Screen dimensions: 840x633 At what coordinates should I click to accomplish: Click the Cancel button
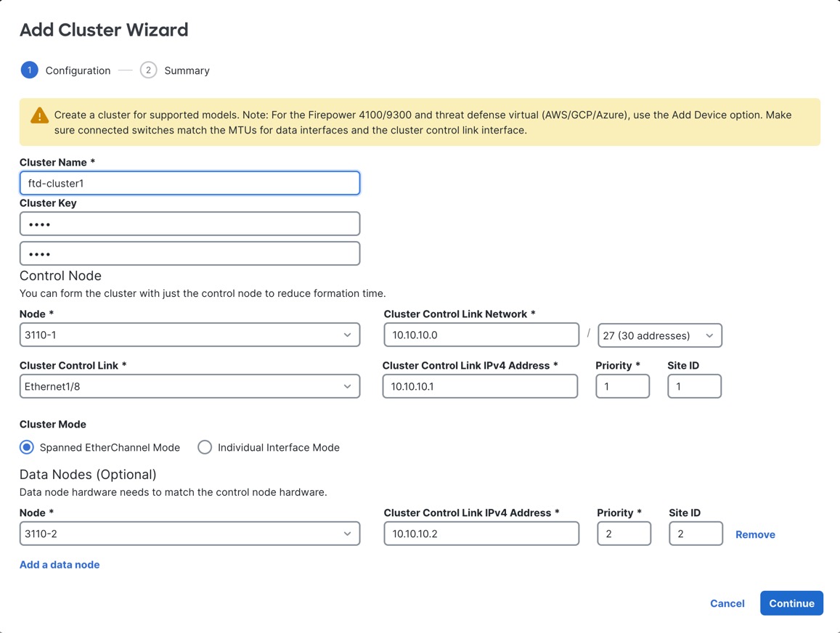727,603
